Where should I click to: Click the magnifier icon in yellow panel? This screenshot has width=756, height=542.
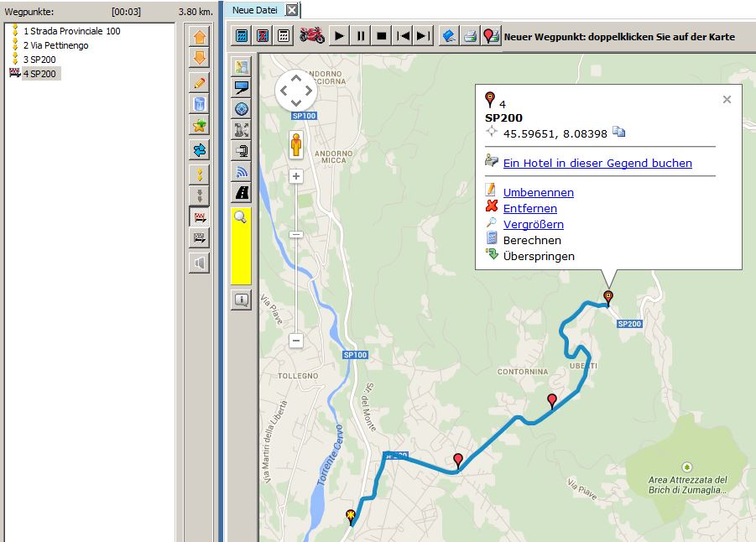241,217
